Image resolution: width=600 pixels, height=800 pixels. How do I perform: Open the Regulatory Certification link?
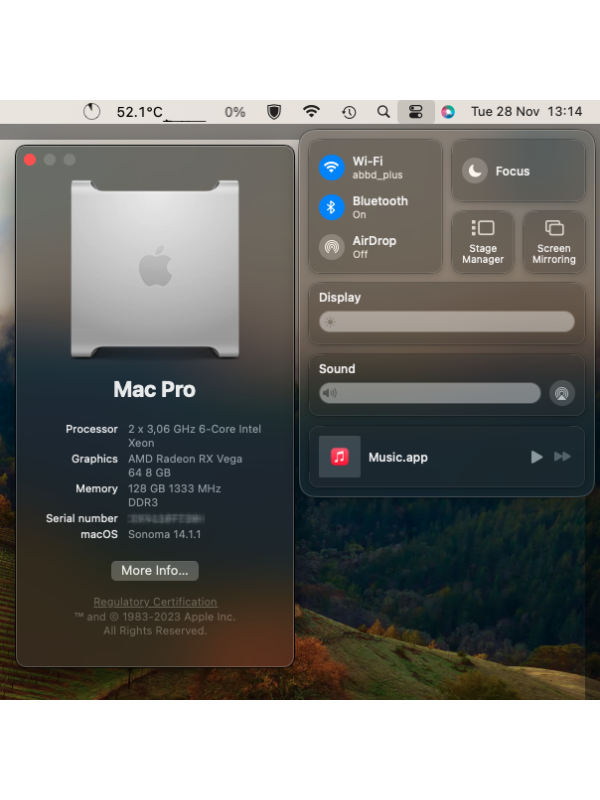[155, 602]
